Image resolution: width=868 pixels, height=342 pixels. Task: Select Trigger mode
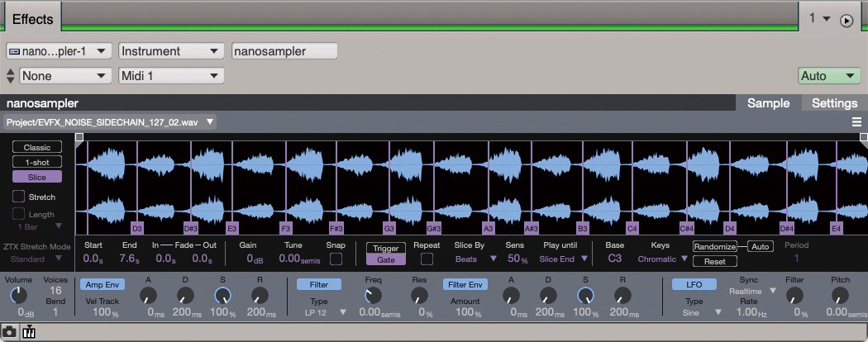[x=386, y=249]
